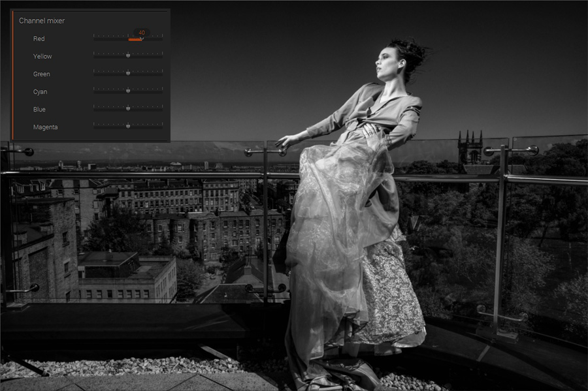This screenshot has height=391, width=588.
Task: Adjust the Red channel slider handle
Action: click(x=142, y=39)
